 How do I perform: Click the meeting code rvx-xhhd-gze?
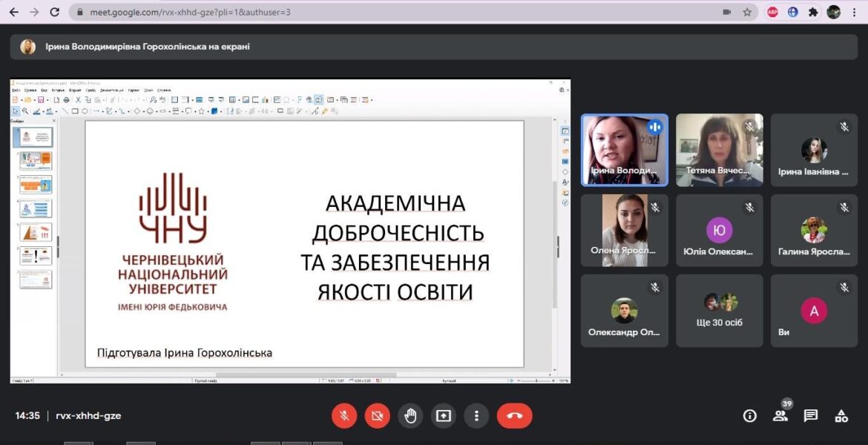tap(88, 415)
